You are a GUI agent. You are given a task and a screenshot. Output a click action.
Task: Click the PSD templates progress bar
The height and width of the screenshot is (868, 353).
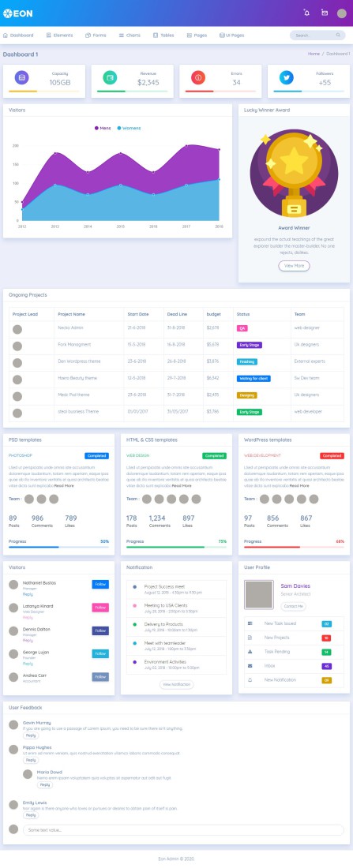(58, 547)
